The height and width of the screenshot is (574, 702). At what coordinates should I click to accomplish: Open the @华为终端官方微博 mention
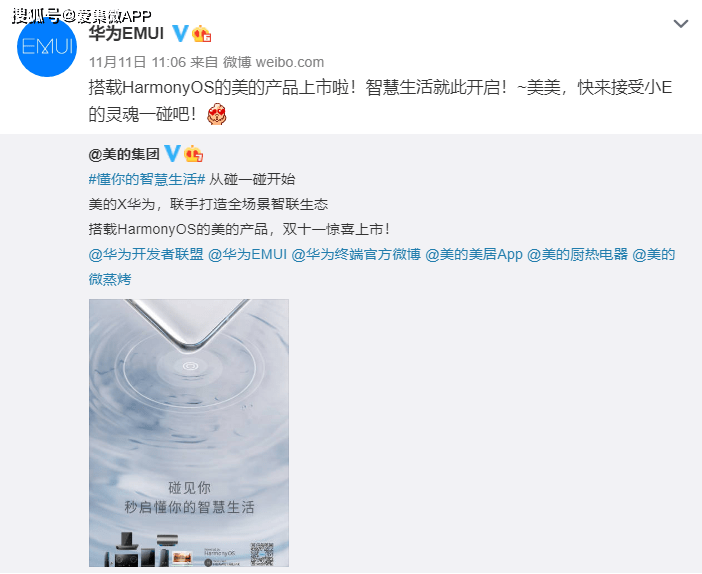point(356,254)
